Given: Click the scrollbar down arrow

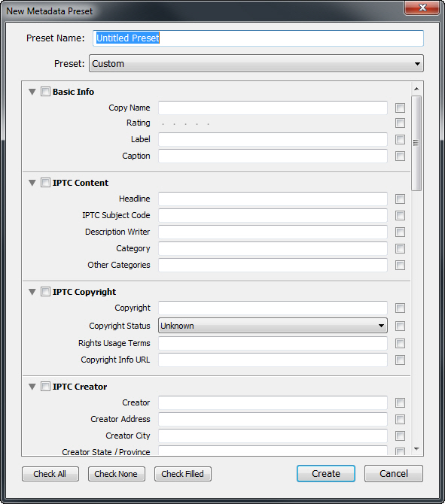Looking at the screenshot, I should (x=416, y=449).
